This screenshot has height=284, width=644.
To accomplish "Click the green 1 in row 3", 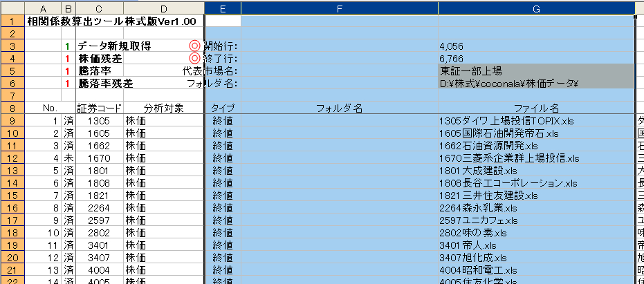I will [x=68, y=46].
